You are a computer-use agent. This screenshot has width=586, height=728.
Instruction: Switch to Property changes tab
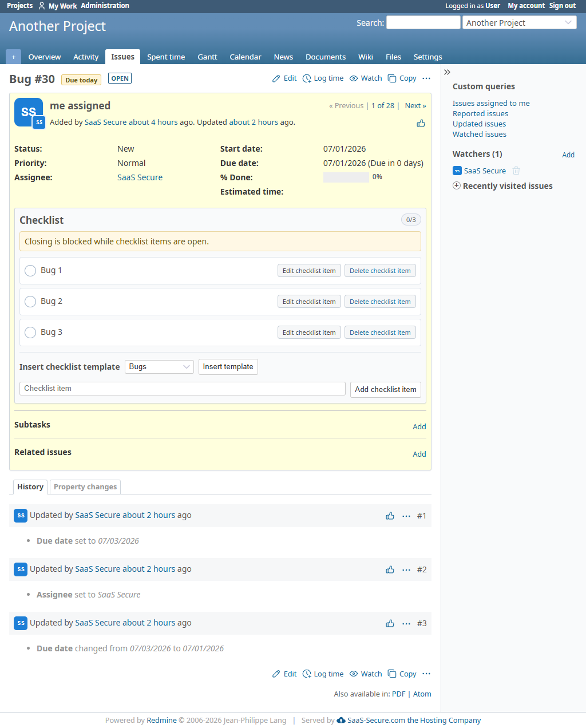pyautogui.click(x=85, y=487)
